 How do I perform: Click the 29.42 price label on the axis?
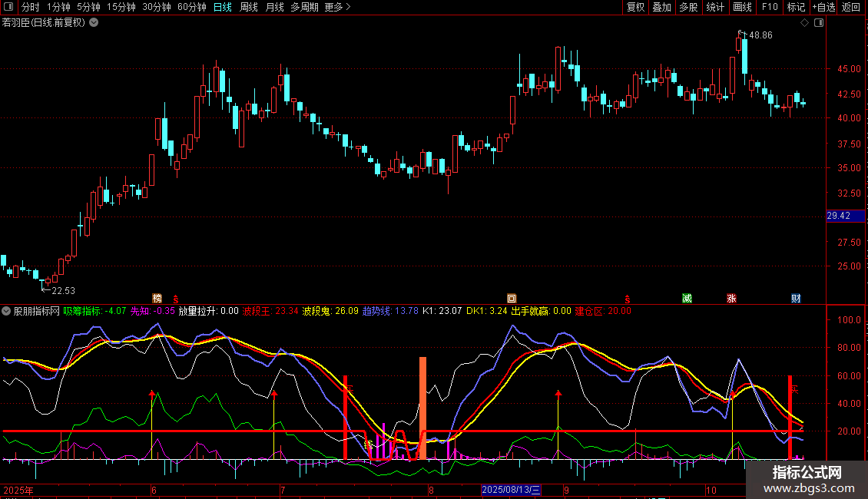point(838,216)
